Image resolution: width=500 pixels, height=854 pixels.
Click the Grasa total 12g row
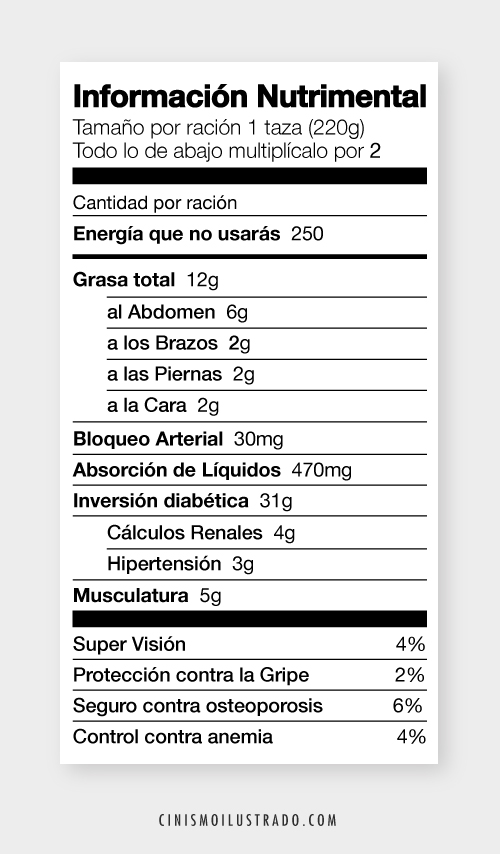249,280
